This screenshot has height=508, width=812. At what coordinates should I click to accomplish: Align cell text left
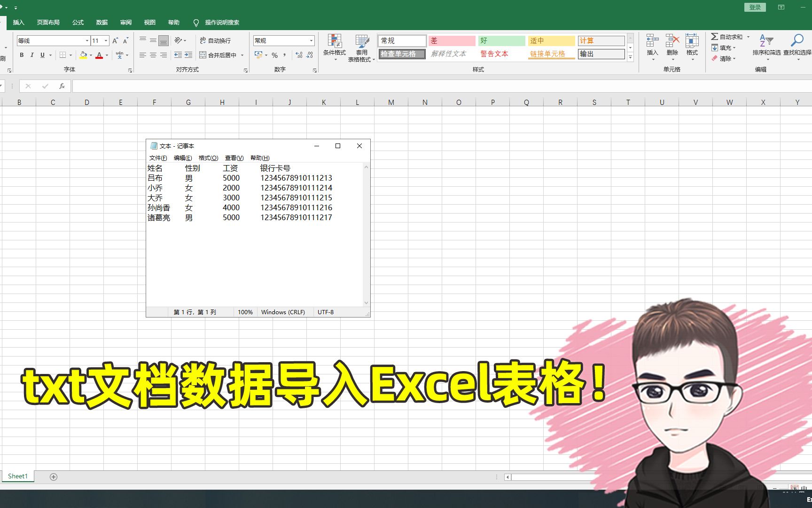[x=143, y=55]
